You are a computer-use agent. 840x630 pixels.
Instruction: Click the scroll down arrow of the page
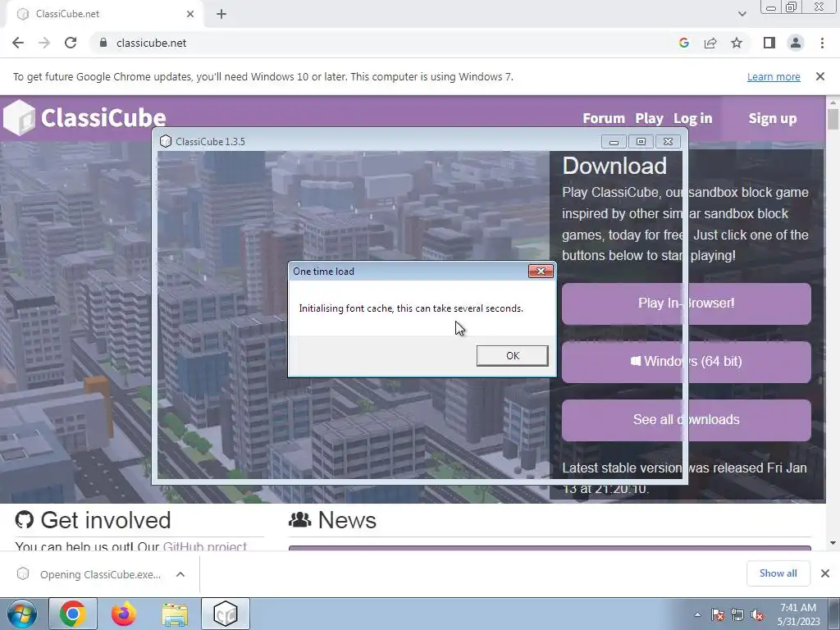pos(833,543)
